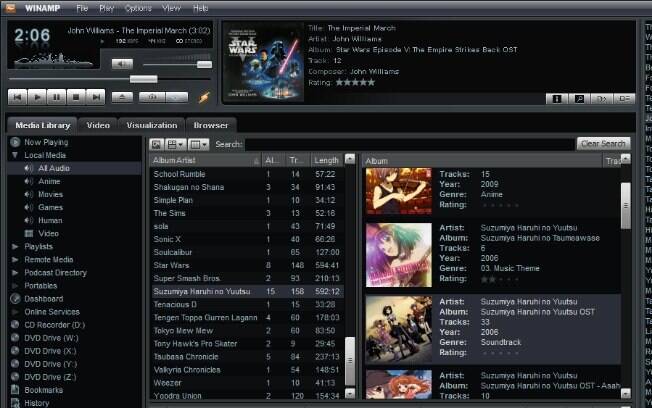Open the Play menu
This screenshot has width=652, height=408.
point(106,8)
